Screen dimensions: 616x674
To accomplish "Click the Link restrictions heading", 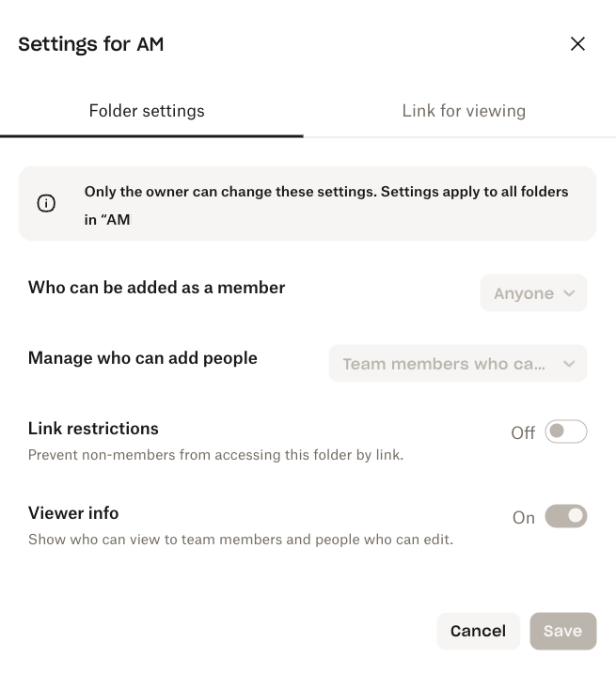I will tap(93, 429).
